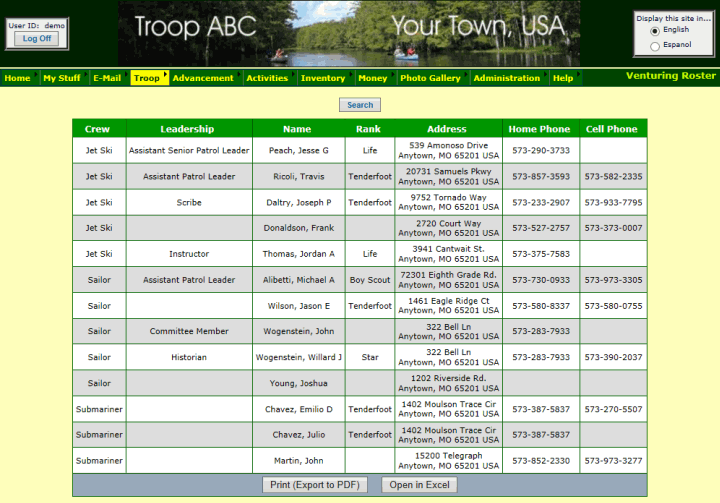Select the name Chavez, Emilio D
Screen dimensions: 720x503
(x=299, y=409)
